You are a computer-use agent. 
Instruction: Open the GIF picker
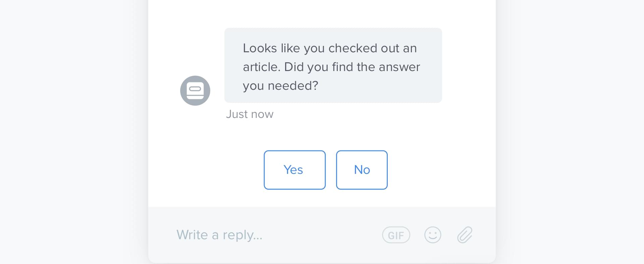point(396,235)
